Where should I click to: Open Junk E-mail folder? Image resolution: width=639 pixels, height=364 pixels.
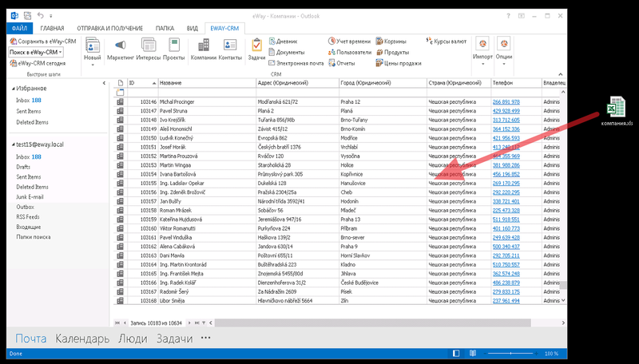coord(30,197)
